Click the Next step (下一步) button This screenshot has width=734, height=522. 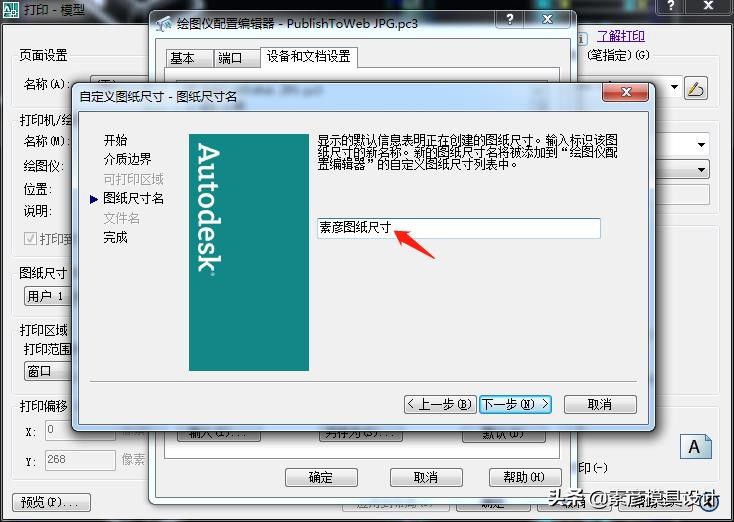tap(515, 404)
